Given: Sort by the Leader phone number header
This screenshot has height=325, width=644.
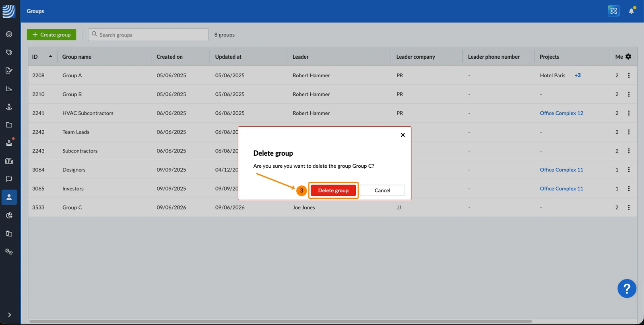Looking at the screenshot, I should click(x=494, y=57).
